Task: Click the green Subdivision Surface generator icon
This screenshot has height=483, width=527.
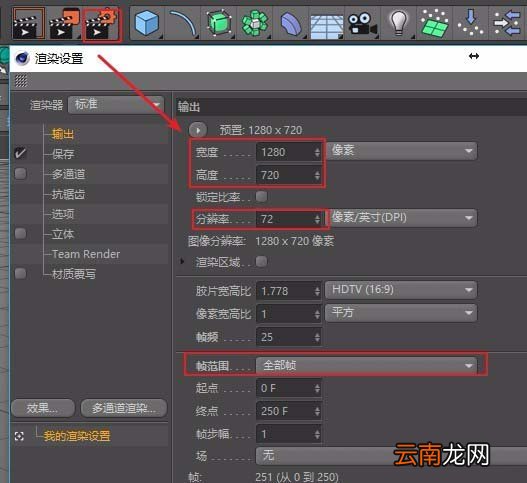Action: click(x=219, y=24)
